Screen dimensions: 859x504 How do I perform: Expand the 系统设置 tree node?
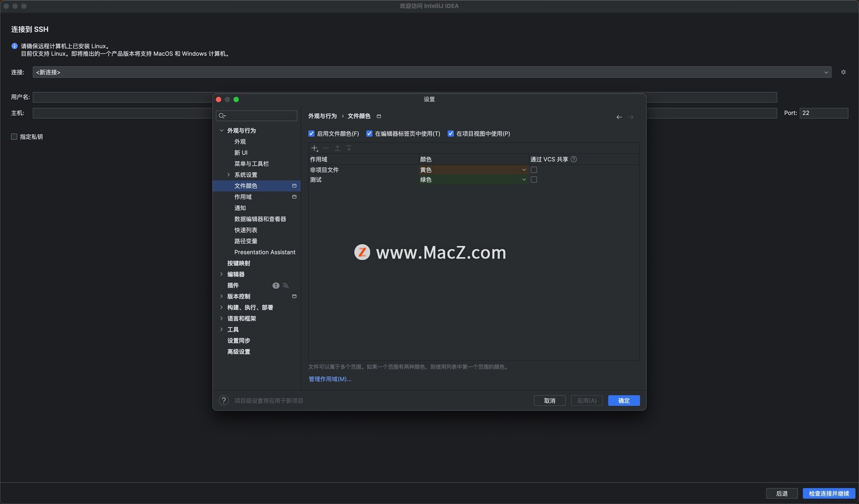[229, 175]
